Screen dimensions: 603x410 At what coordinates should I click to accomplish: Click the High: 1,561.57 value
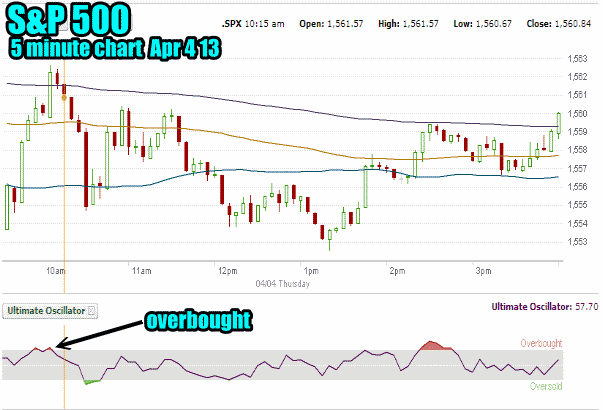click(408, 24)
